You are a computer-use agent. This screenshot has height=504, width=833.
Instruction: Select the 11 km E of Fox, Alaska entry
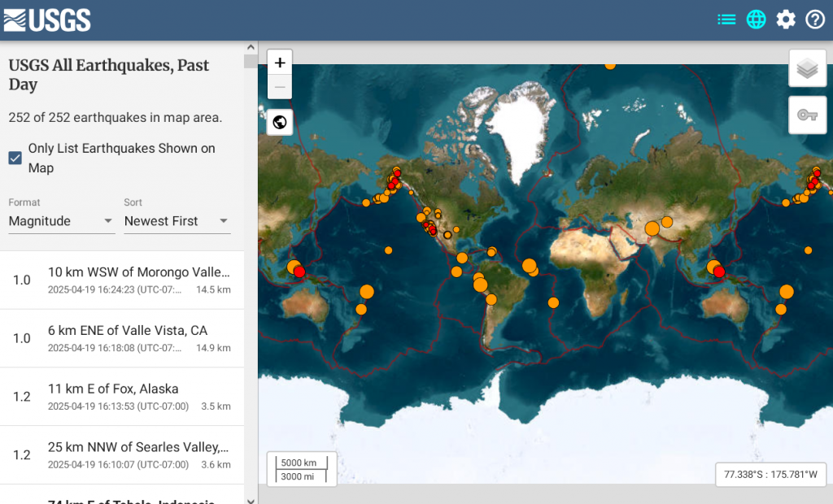click(122, 397)
